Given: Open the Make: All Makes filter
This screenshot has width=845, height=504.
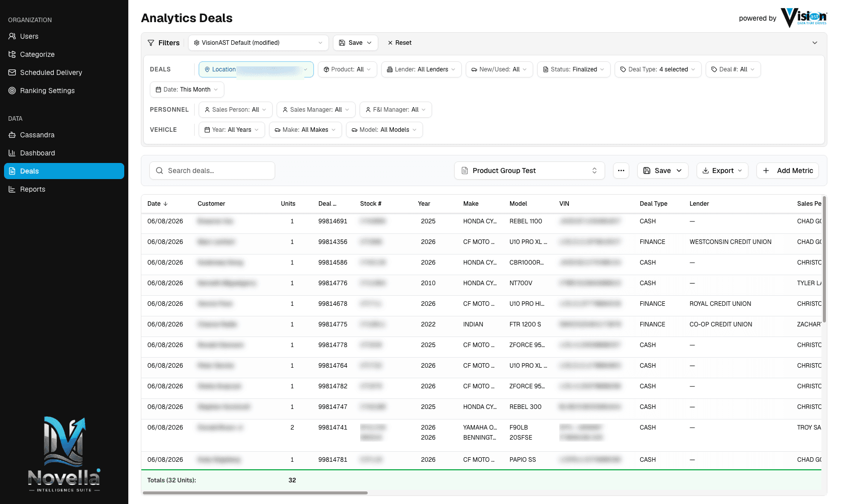Looking at the screenshot, I should pyautogui.click(x=305, y=130).
